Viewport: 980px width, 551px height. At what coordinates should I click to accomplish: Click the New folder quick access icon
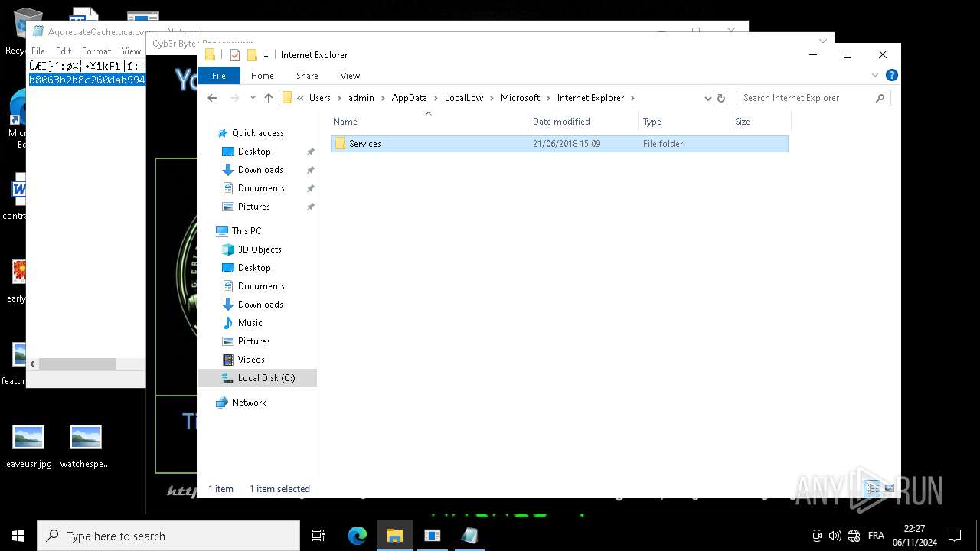coord(252,55)
